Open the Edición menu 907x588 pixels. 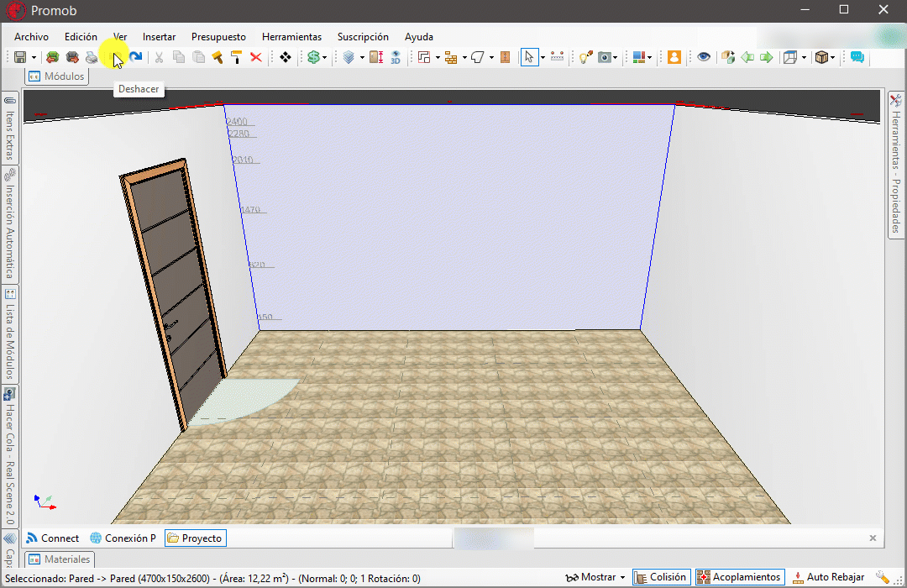[x=81, y=36]
